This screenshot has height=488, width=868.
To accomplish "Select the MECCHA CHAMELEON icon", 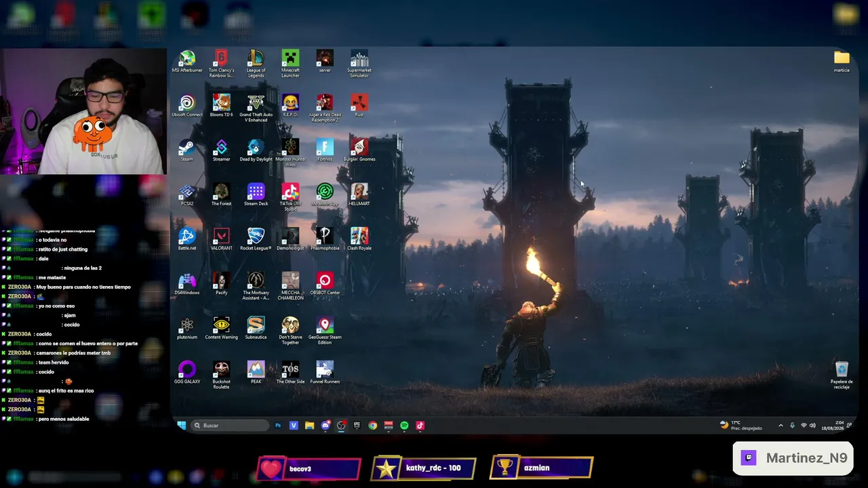I will (x=290, y=286).
